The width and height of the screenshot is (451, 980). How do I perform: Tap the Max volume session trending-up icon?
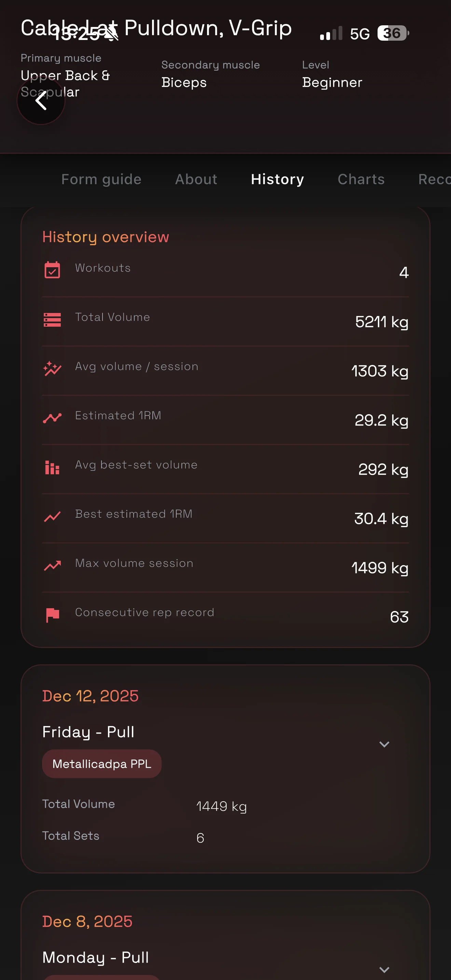coord(52,566)
